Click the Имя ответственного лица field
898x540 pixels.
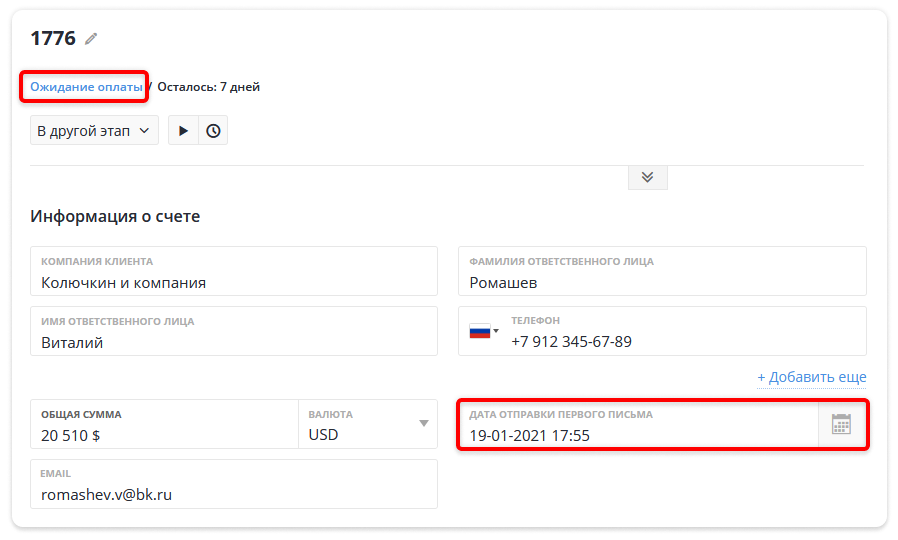point(234,331)
